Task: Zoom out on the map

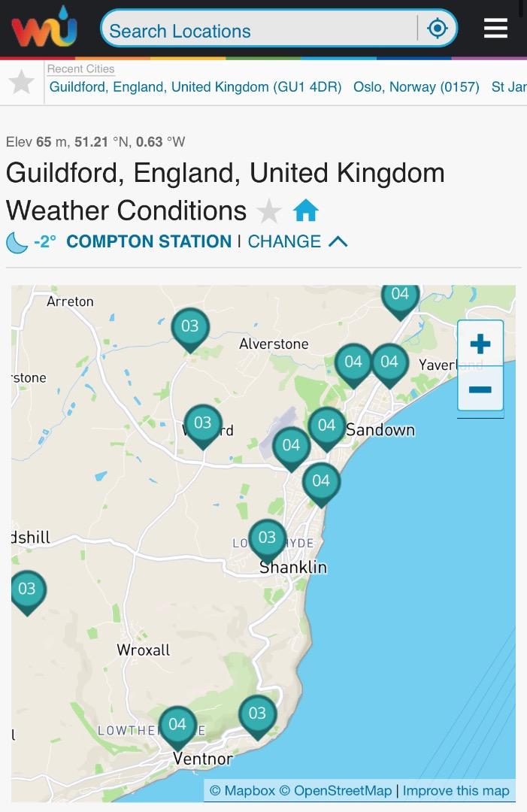Action: (480, 389)
